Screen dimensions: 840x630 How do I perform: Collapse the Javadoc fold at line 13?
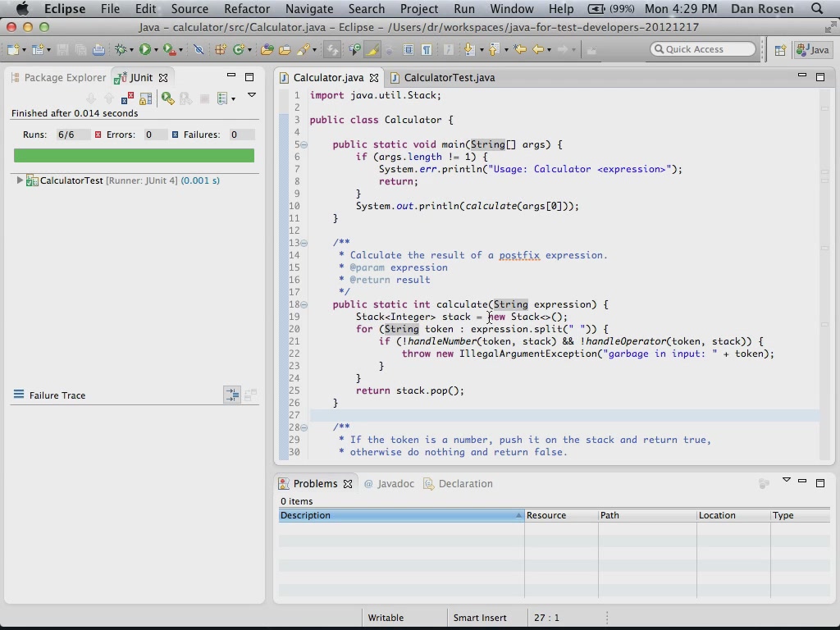click(304, 243)
